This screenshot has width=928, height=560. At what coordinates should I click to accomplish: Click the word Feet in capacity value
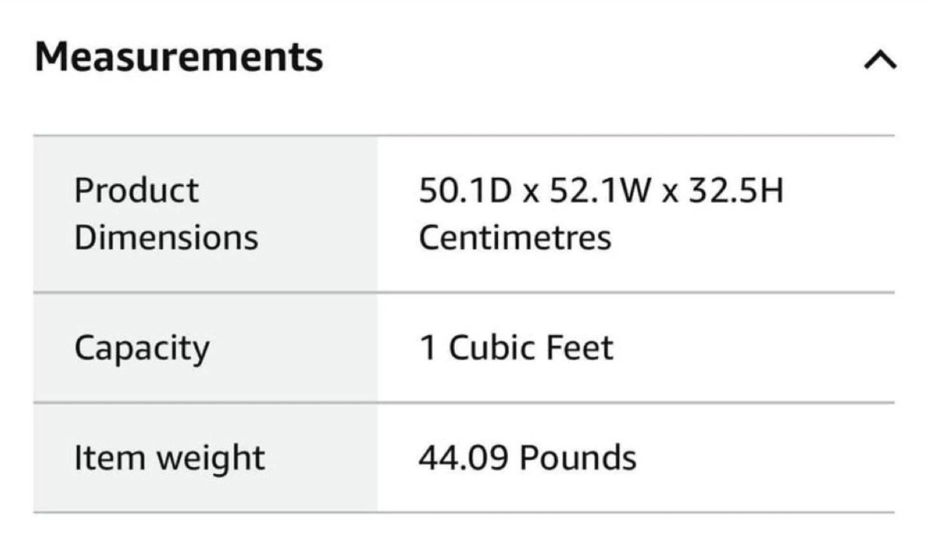pyautogui.click(x=579, y=348)
